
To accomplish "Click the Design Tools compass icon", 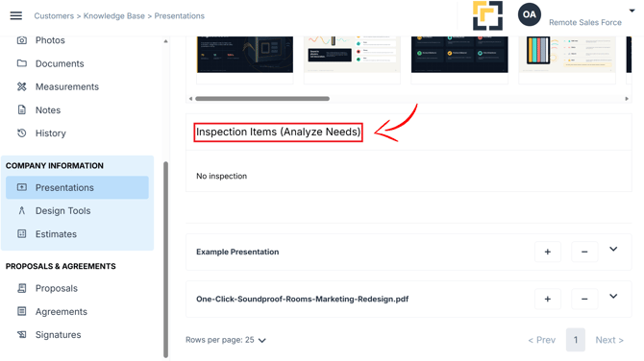I will 22,210.
